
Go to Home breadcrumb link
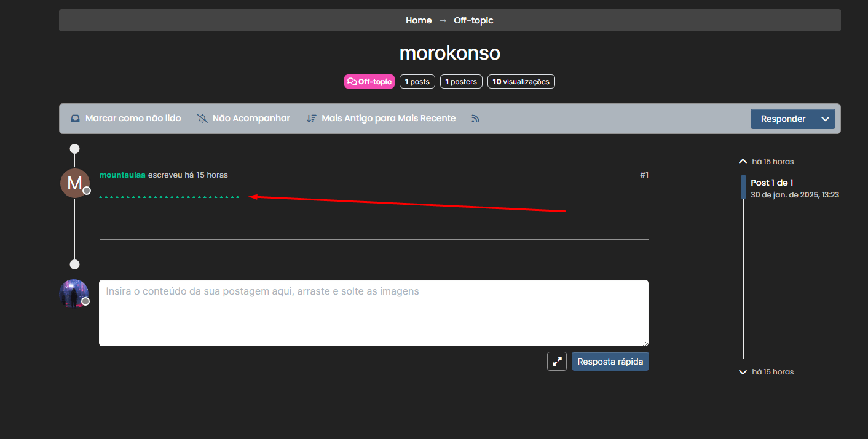click(x=419, y=20)
